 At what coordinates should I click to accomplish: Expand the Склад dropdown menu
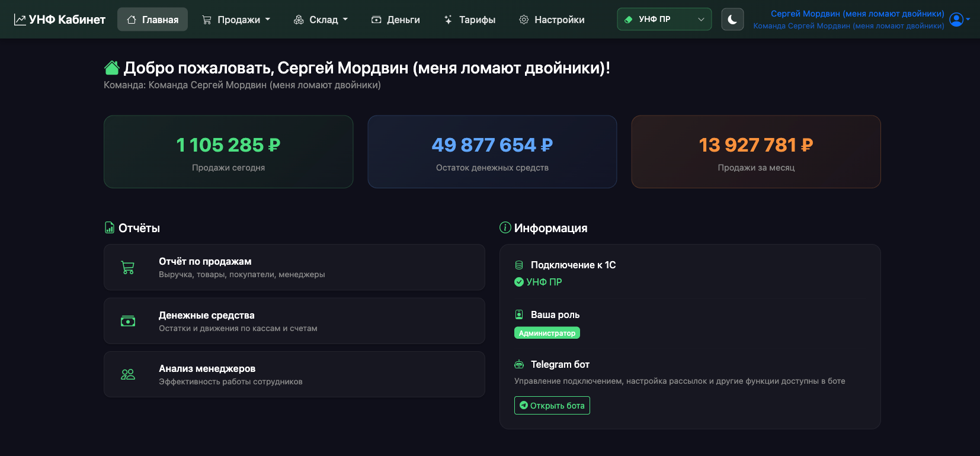tap(321, 19)
